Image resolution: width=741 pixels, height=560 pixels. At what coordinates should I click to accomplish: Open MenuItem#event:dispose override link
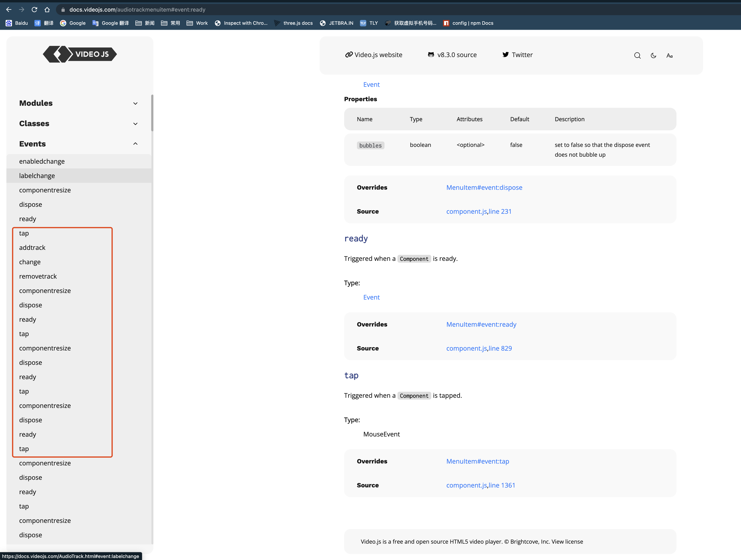click(484, 187)
